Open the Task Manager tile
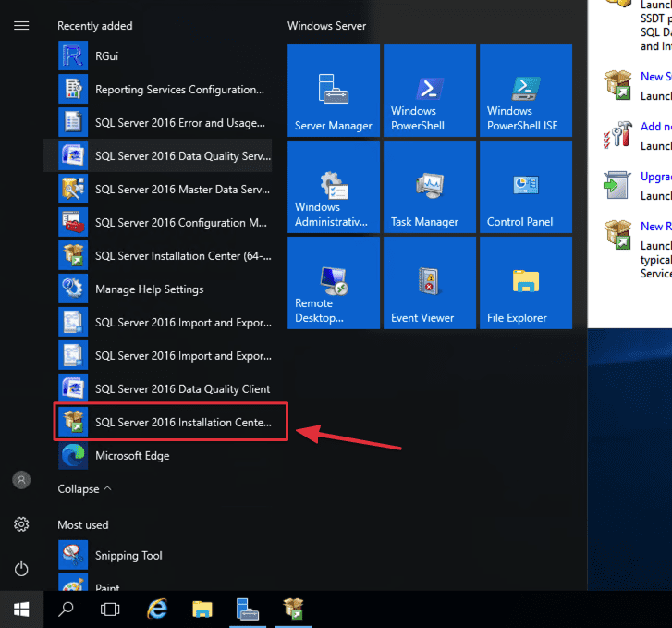This screenshot has height=628, width=672. click(x=429, y=186)
